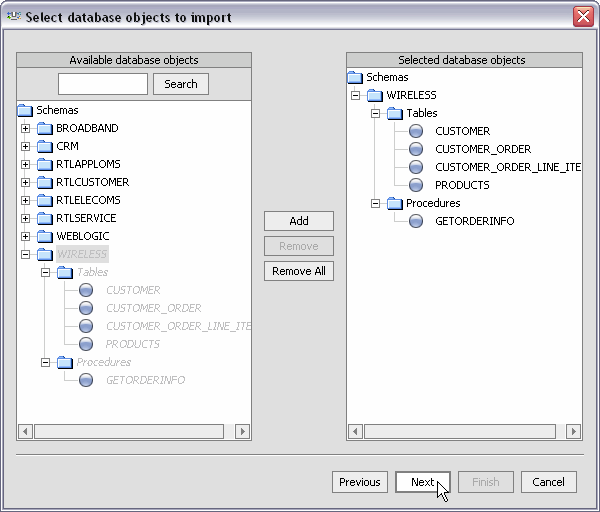Viewport: 600px width, 512px height.
Task: Collapse the WIRELESS node in Selected objects
Action: pos(355,95)
